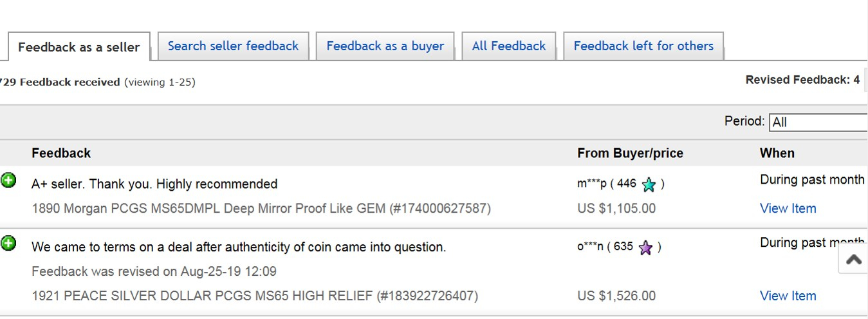Click the purple star beside o***n's score
868x319 pixels.
click(645, 247)
